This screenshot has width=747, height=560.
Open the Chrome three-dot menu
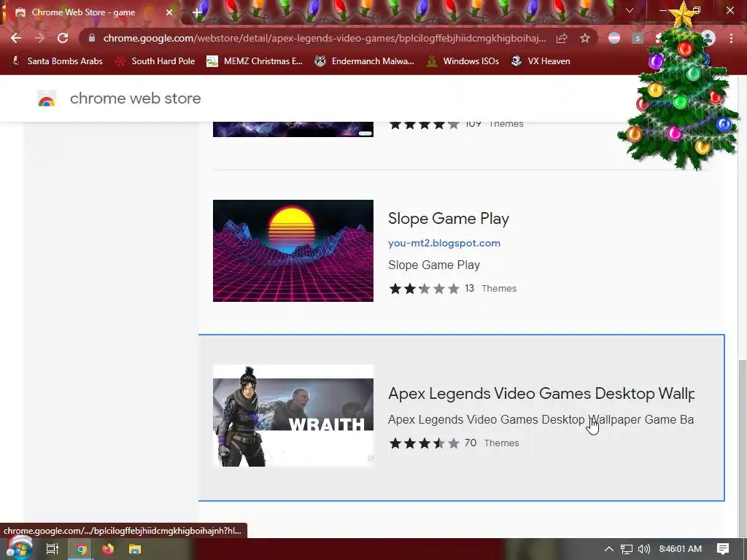[x=731, y=38]
